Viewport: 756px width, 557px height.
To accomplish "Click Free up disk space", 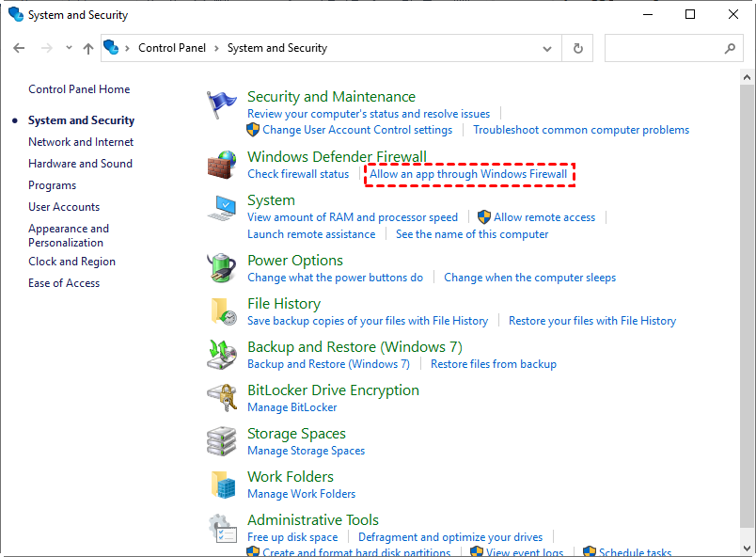I will [292, 537].
